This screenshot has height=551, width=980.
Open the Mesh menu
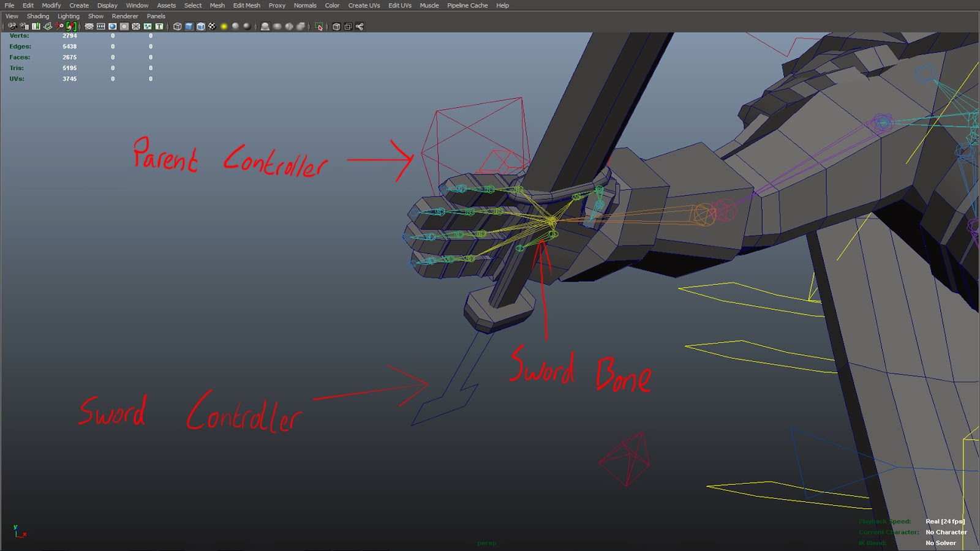point(217,5)
